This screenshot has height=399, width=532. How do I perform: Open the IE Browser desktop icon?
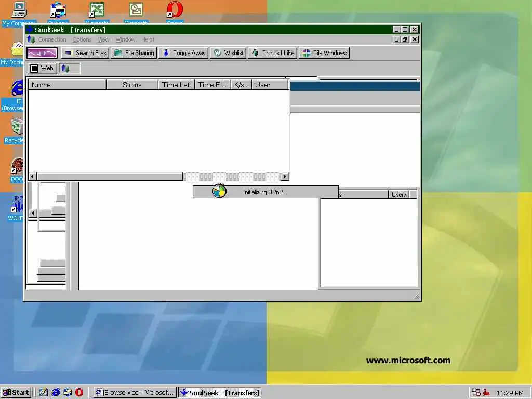click(14, 95)
